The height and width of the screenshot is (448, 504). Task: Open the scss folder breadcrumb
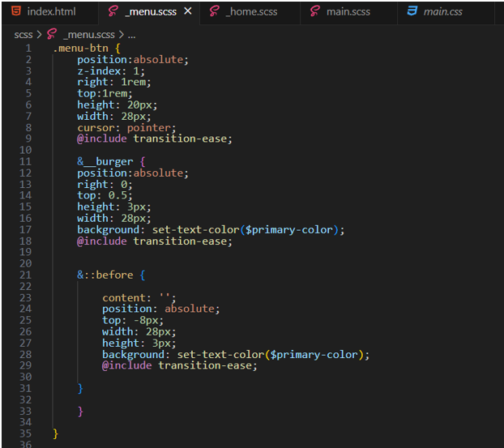[x=23, y=35]
